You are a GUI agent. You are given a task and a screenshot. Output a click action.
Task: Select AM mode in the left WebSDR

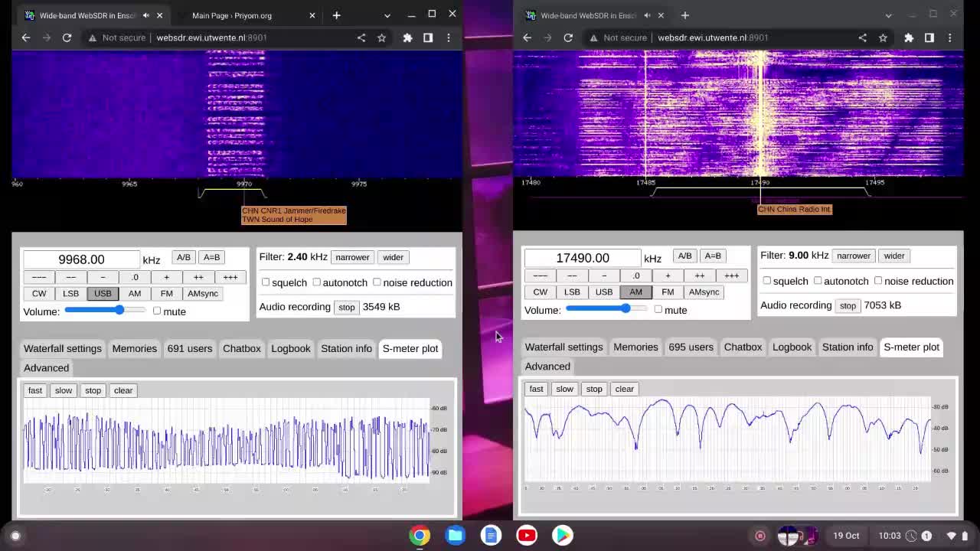[x=135, y=294]
